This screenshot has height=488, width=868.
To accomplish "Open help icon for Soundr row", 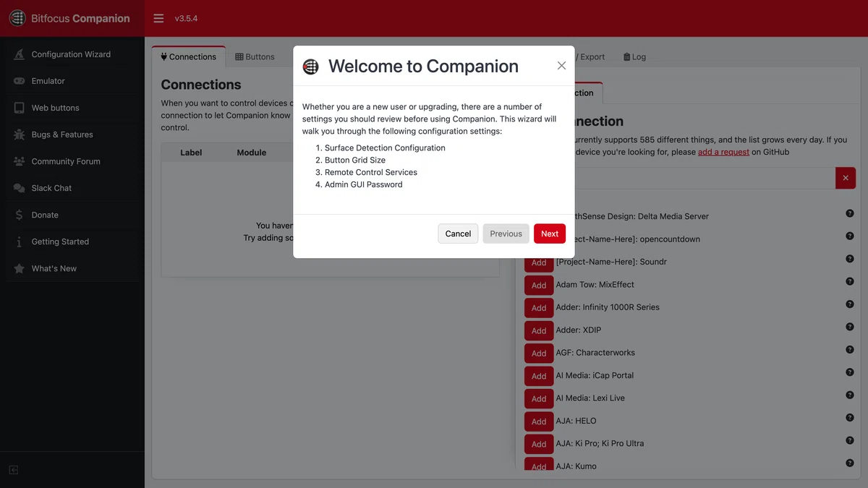I will (850, 259).
